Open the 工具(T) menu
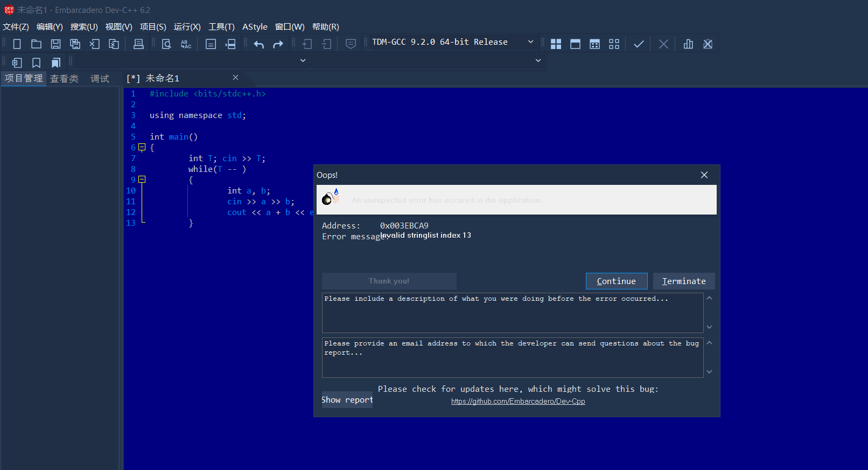The height and width of the screenshot is (470, 868). pyautogui.click(x=222, y=27)
